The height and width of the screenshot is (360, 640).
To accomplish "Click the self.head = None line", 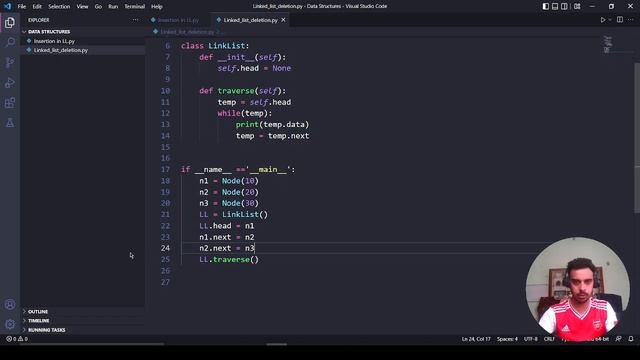I will (254, 68).
